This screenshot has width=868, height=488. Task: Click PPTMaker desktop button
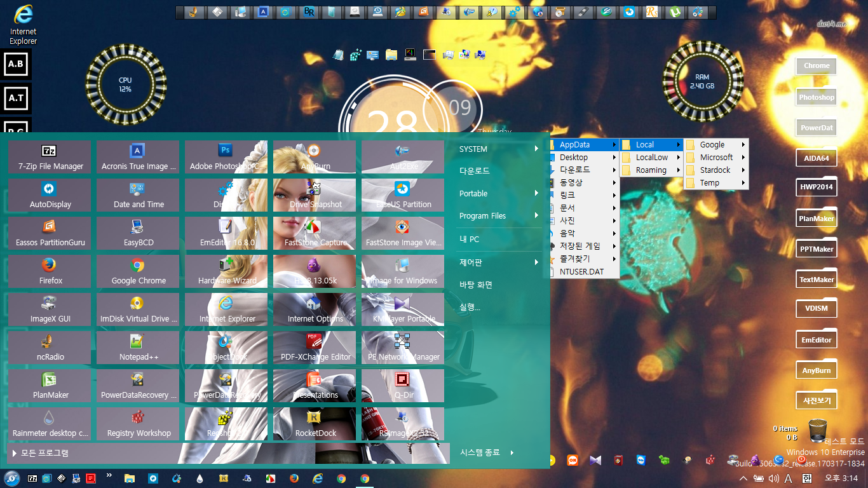point(817,249)
